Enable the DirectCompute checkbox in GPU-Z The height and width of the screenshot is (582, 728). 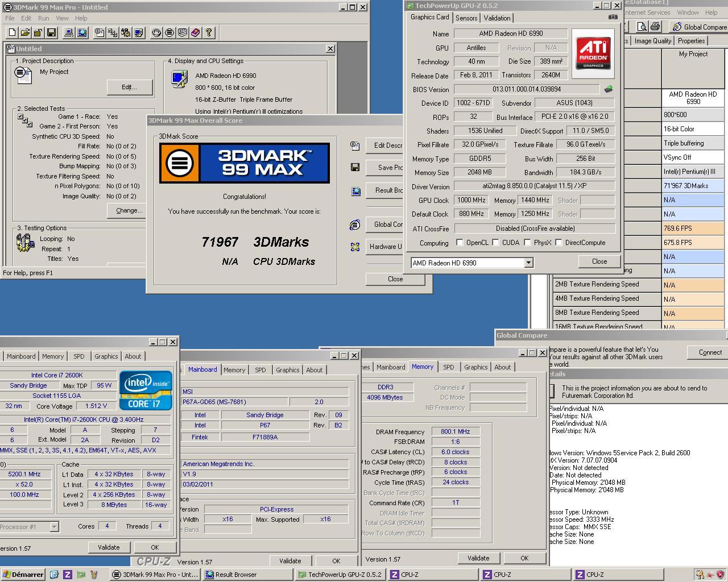(559, 243)
